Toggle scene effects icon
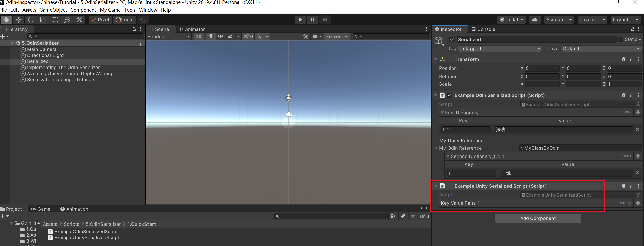The height and width of the screenshot is (246, 644). click(x=230, y=36)
